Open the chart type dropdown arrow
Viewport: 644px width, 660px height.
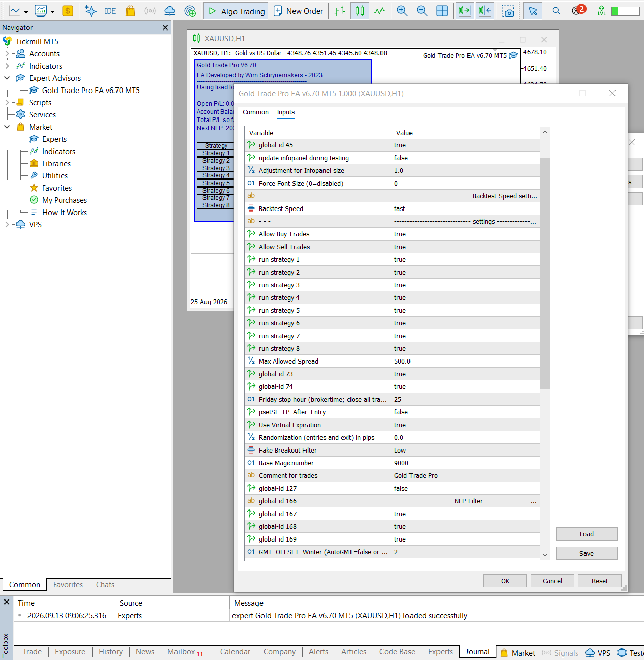(26, 11)
